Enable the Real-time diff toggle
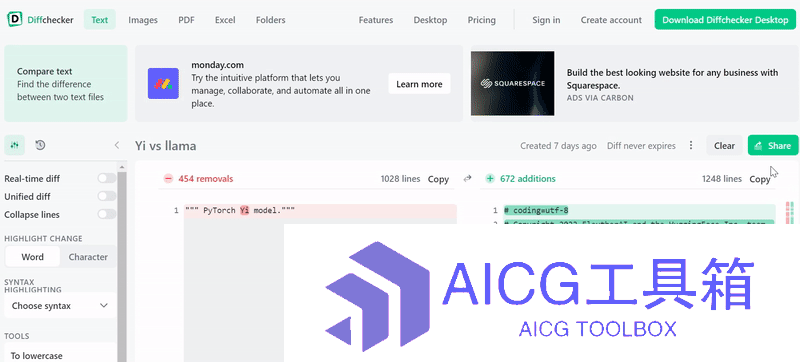The image size is (800, 362). point(107,178)
